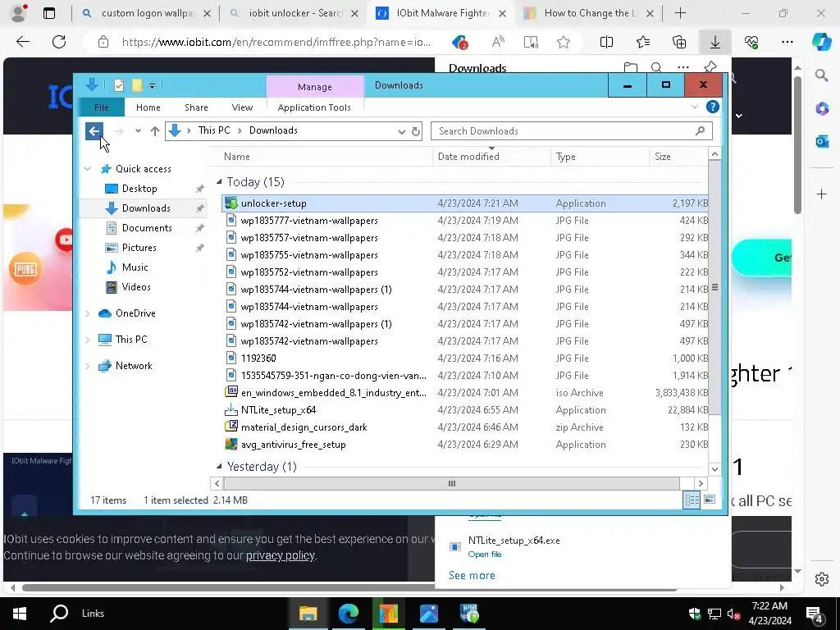Image resolution: width=840 pixels, height=630 pixels.
Task: Open Outlook icon in Edge sidebar
Action: click(x=822, y=141)
